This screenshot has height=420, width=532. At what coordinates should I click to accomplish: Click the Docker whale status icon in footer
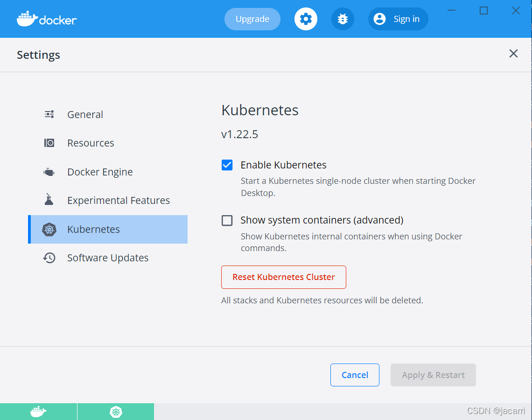pyautogui.click(x=38, y=412)
